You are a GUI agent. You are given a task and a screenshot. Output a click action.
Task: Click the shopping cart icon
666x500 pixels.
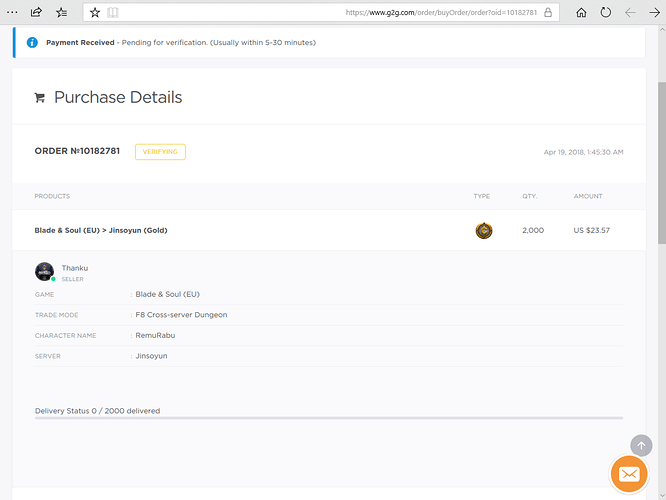(x=40, y=98)
